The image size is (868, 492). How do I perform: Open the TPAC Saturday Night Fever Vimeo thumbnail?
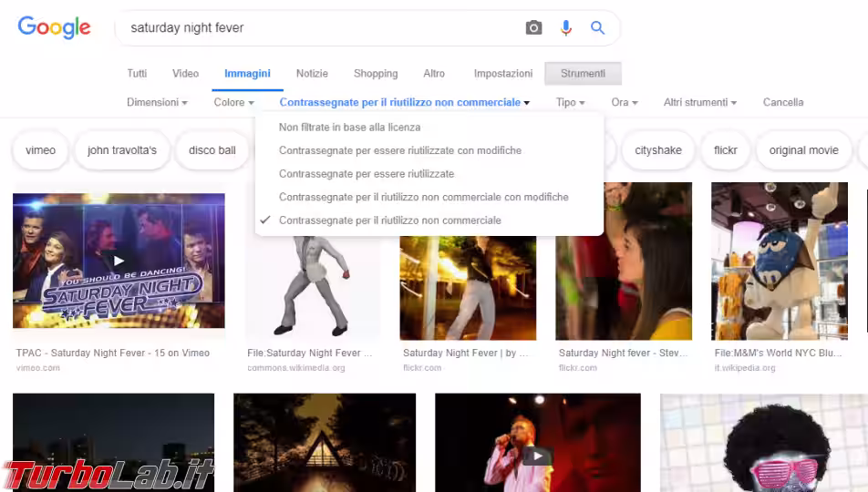click(x=119, y=261)
